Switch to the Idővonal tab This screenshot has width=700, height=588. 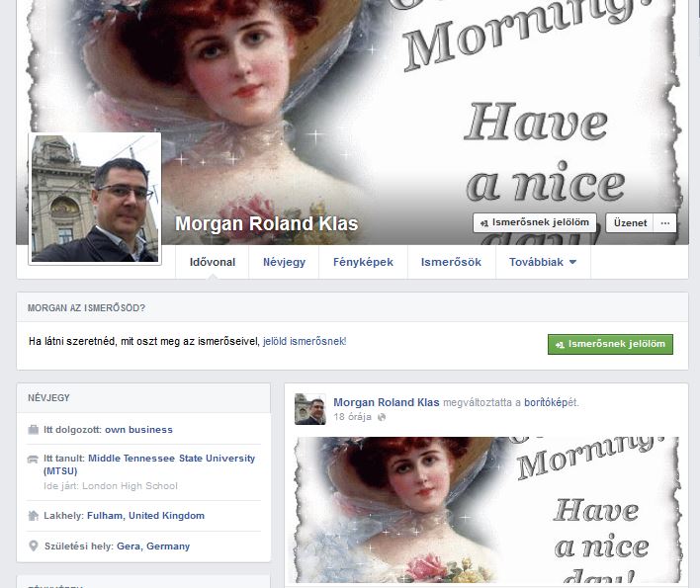[x=213, y=262]
